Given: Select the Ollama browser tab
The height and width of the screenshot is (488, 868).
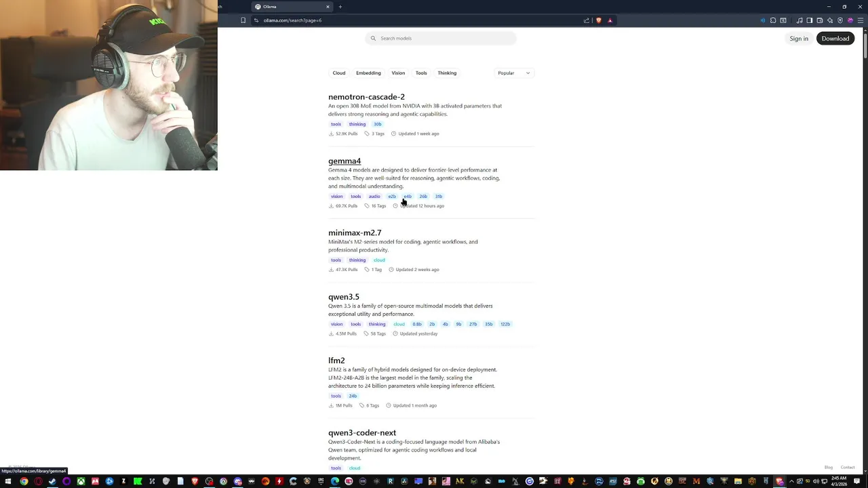Looking at the screenshot, I should (x=292, y=7).
